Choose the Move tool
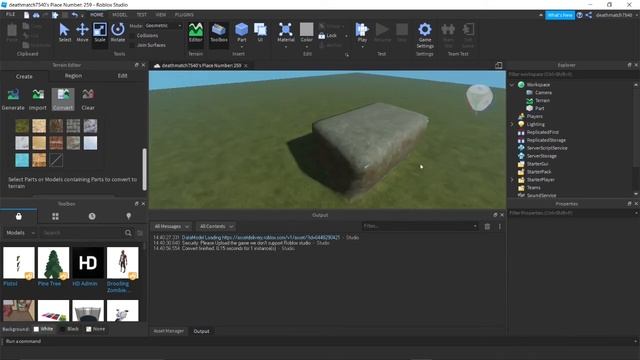Viewport: 640px width, 360px height. point(82,32)
